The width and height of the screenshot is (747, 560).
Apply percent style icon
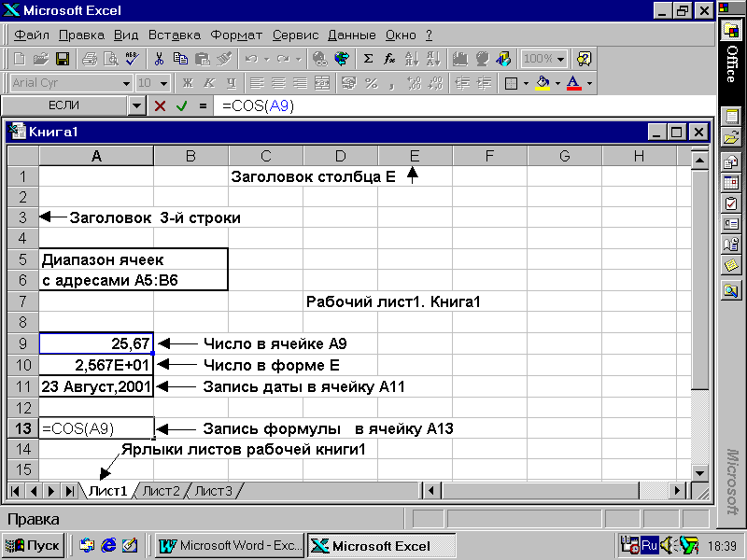371,83
